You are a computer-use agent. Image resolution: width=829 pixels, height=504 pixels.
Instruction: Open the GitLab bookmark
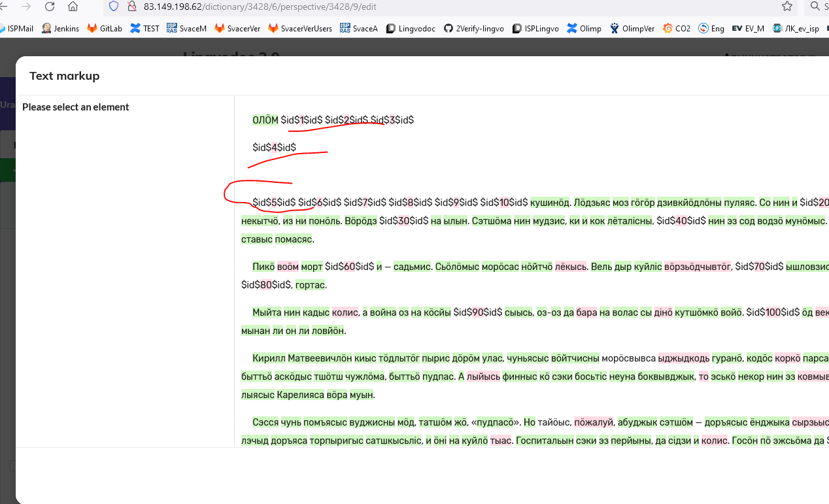click(x=104, y=28)
